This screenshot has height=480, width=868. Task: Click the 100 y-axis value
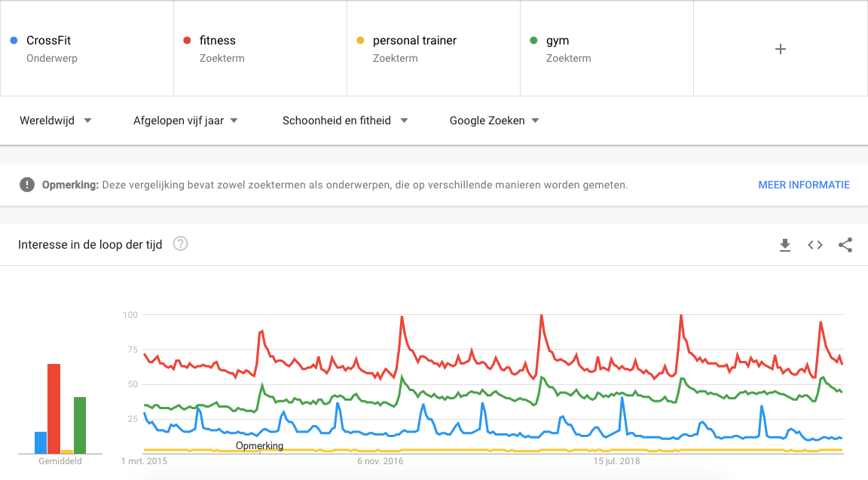pos(130,315)
